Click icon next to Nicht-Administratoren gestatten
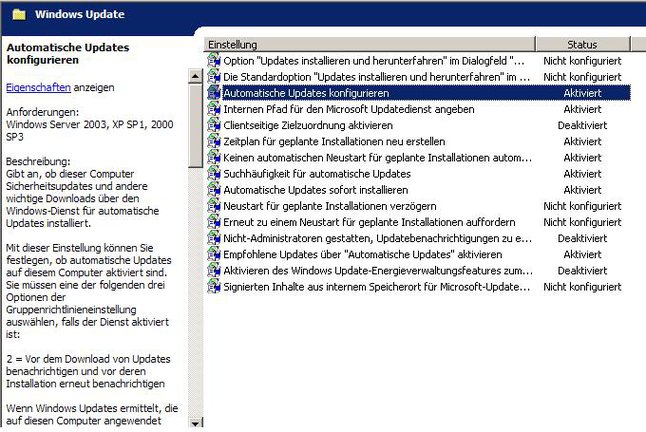 214,238
